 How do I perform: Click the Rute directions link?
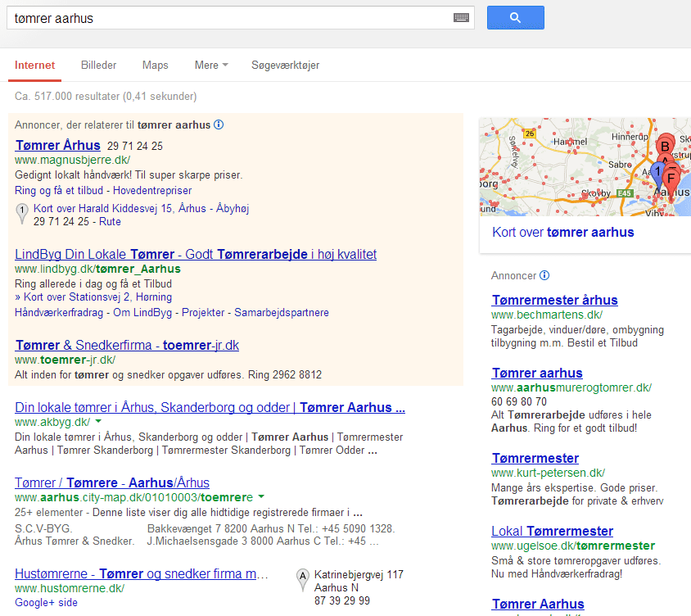[110, 221]
